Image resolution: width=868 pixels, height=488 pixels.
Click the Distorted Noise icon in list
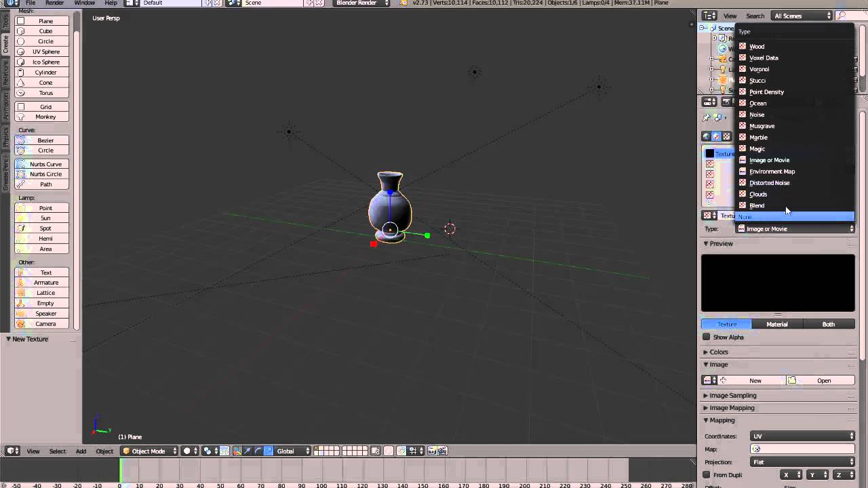[x=743, y=182]
